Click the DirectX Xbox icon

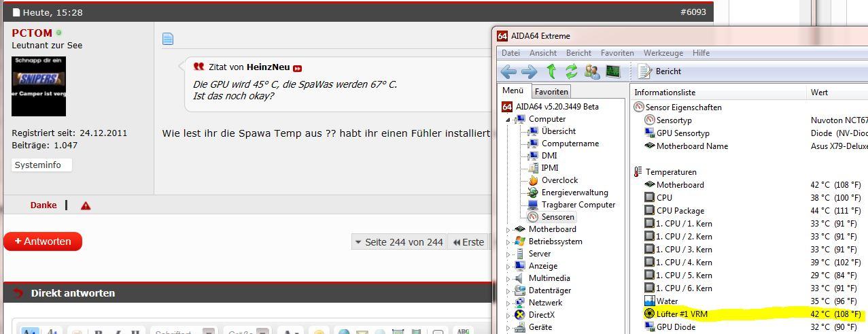pos(520,315)
